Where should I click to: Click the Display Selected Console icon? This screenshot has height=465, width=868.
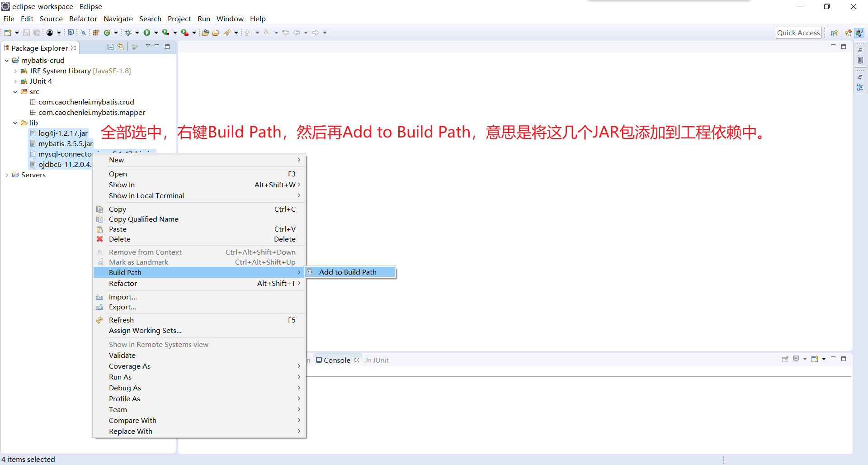pos(796,359)
